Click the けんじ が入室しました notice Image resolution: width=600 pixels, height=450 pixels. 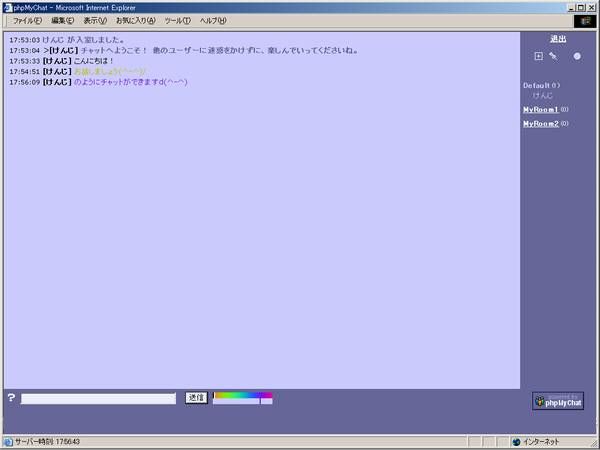pyautogui.click(x=83, y=40)
